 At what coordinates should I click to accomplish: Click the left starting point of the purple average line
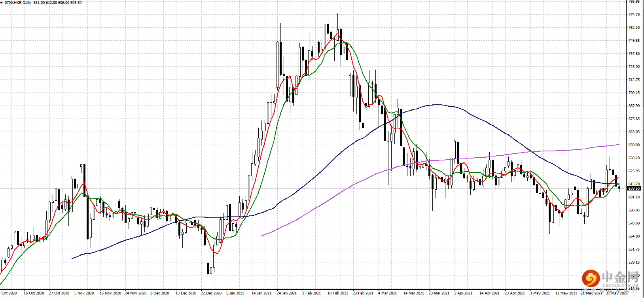click(262, 236)
